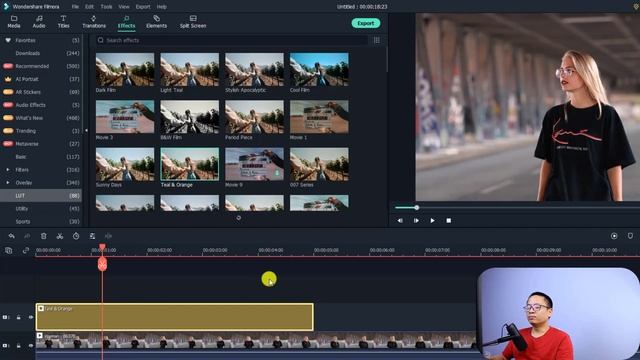The height and width of the screenshot is (360, 640).
Task: Open the Titles tab
Action: 63,22
